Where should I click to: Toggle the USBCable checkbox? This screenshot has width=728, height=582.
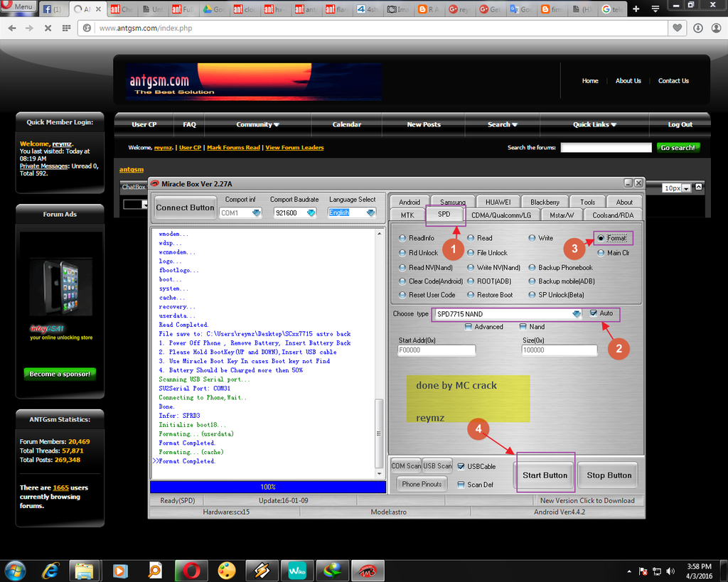(461, 467)
